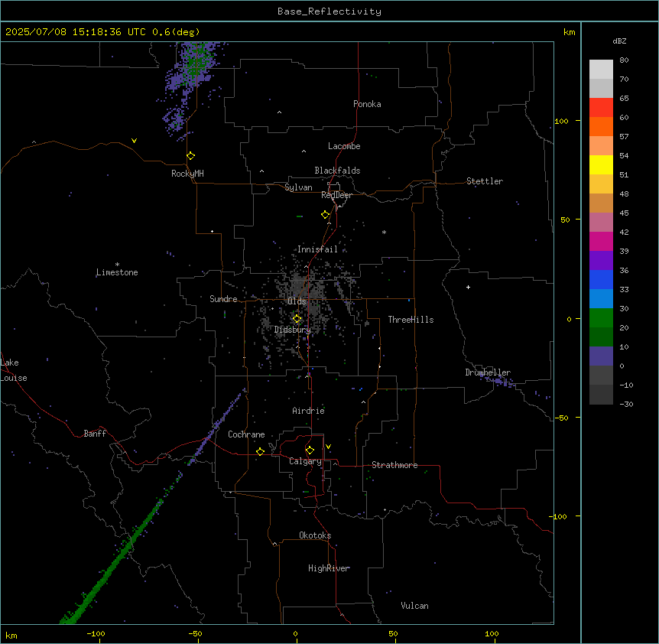Pick the bright yellow legend swatch
Viewport: 659px width, 644px height.
[x=601, y=164]
